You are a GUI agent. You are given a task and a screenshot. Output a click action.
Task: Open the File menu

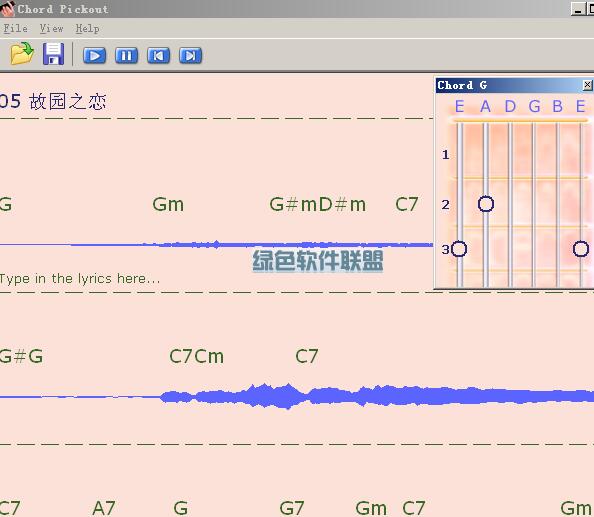[x=16, y=28]
